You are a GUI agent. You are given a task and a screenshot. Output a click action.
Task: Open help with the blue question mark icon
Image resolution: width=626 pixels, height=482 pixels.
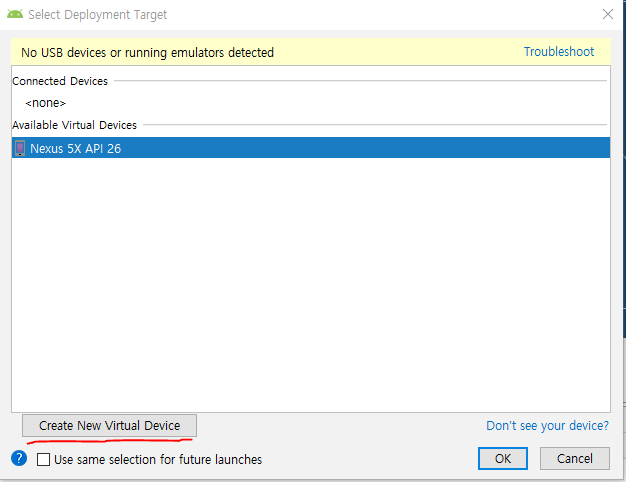pos(19,458)
